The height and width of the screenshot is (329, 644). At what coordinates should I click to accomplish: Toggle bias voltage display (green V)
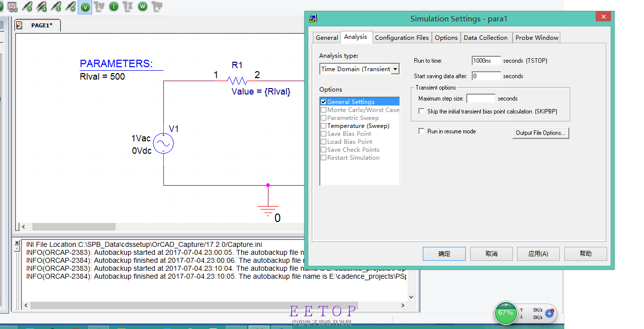coord(85,7)
